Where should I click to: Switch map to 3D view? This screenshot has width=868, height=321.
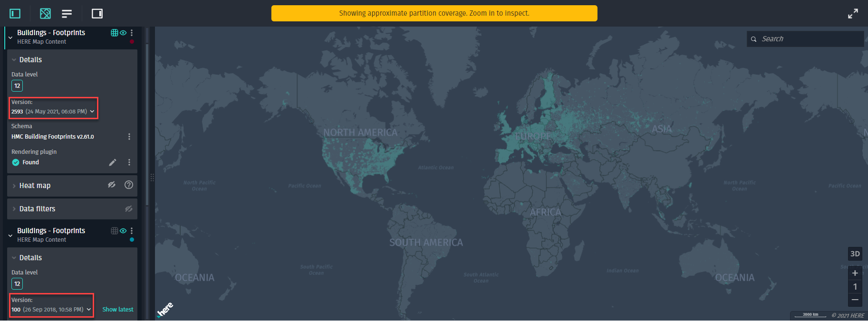[x=855, y=254]
